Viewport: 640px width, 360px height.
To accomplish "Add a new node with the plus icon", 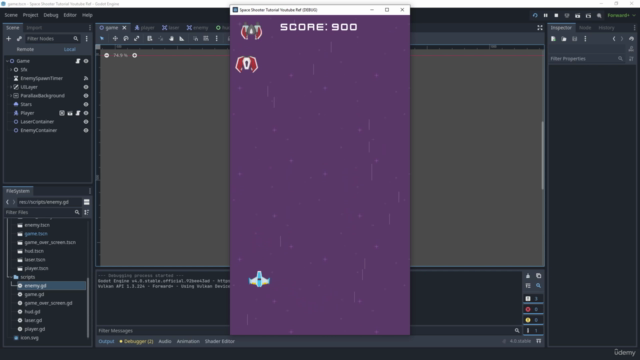I will [x=9, y=38].
